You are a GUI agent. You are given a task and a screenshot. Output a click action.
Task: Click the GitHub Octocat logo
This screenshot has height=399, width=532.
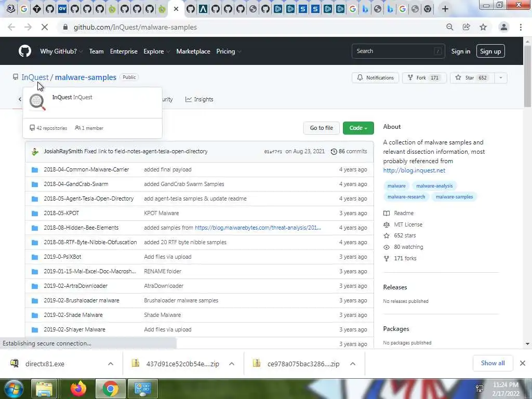click(25, 51)
